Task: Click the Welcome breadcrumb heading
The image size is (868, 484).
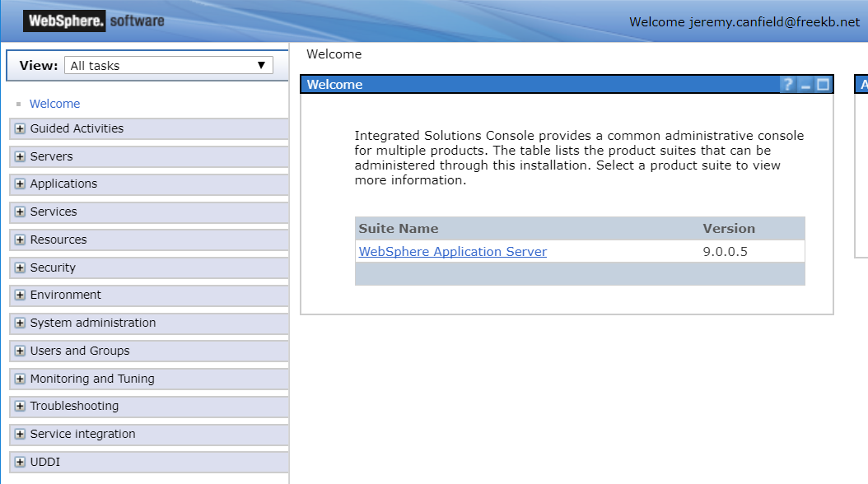Action: click(x=334, y=54)
